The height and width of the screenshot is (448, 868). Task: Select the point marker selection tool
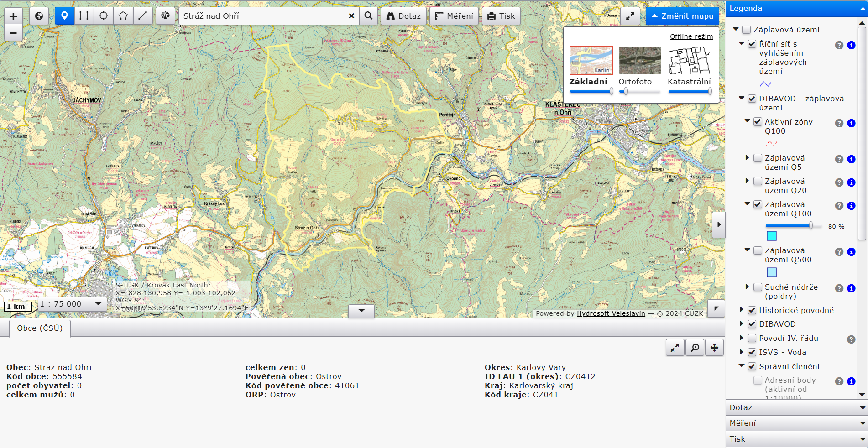[64, 16]
